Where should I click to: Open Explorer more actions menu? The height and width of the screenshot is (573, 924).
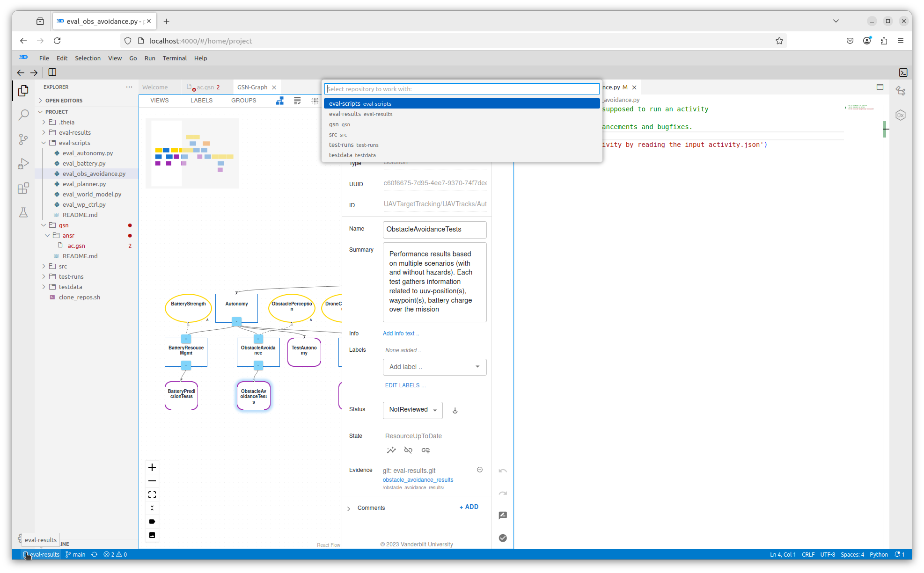(129, 87)
